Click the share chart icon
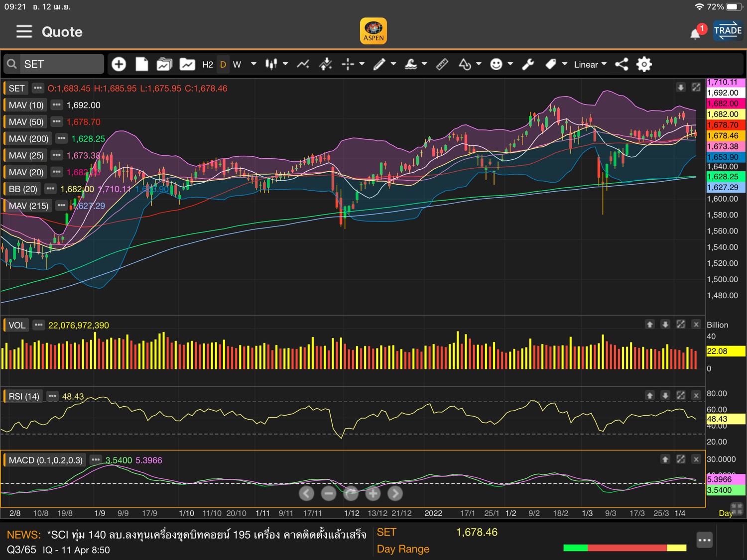The height and width of the screenshot is (560, 747). pos(622,64)
